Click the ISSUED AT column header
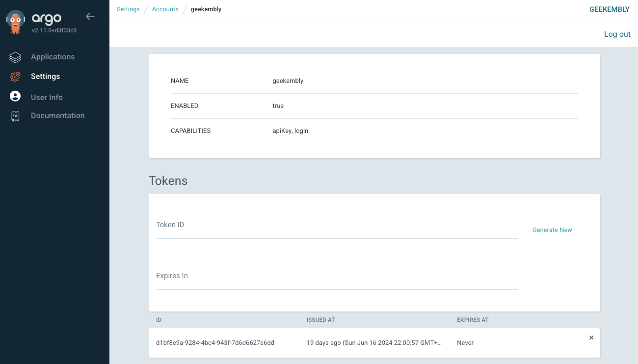Screen dimensions: 638x364 [x=320, y=319]
